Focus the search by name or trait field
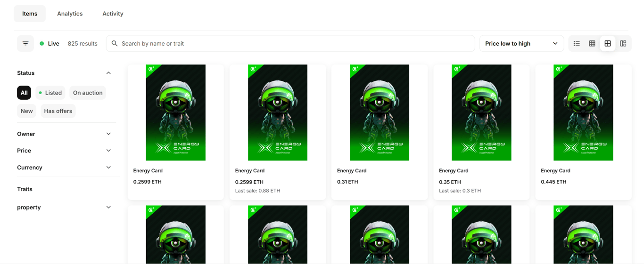This screenshot has width=644, height=264. pyautogui.click(x=290, y=43)
